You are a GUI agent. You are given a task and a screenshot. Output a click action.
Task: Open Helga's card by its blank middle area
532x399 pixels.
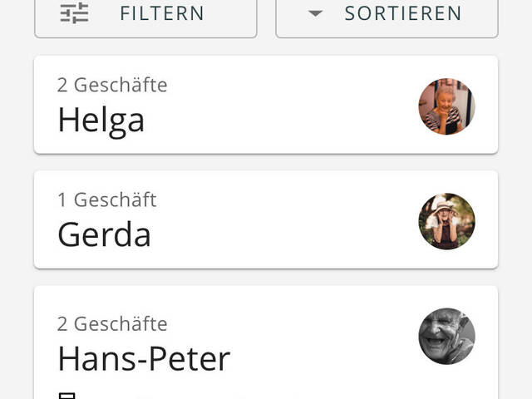[283, 106]
